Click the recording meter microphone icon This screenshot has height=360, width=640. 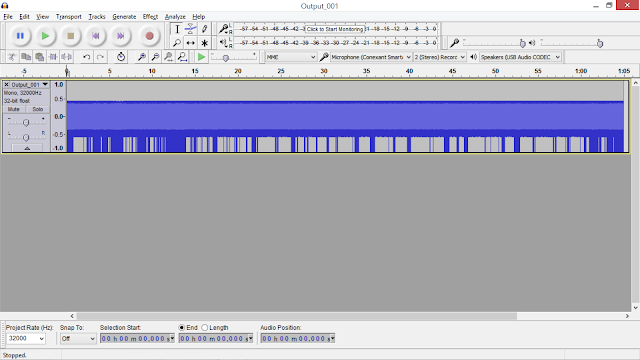(x=224, y=29)
